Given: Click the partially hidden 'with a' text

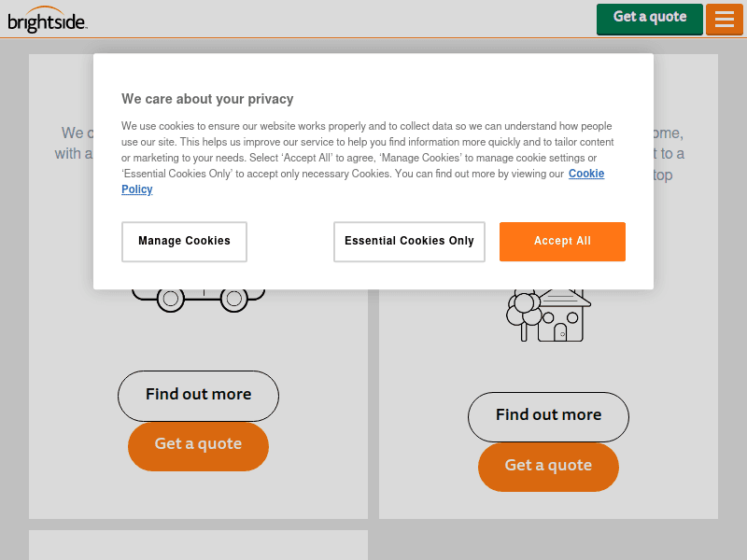Looking at the screenshot, I should point(73,153).
